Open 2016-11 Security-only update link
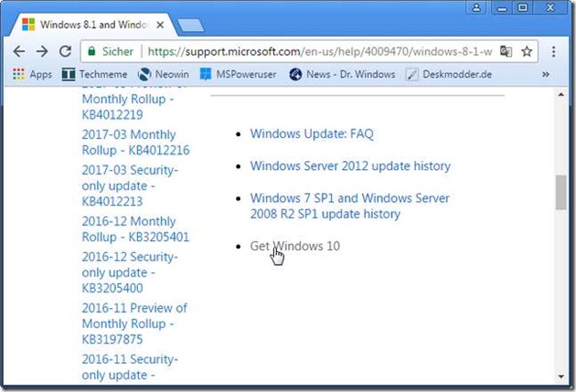This screenshot has width=576, height=392. coord(130,367)
